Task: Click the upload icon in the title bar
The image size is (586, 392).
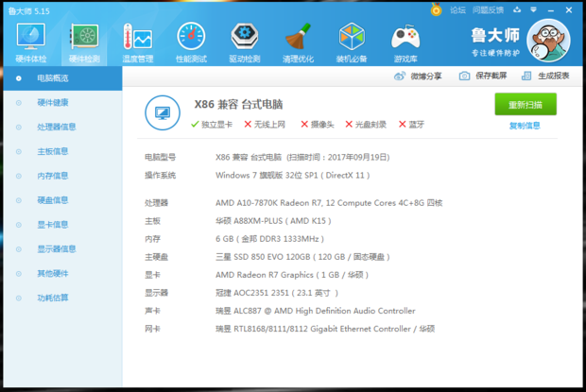Action: pos(517,9)
